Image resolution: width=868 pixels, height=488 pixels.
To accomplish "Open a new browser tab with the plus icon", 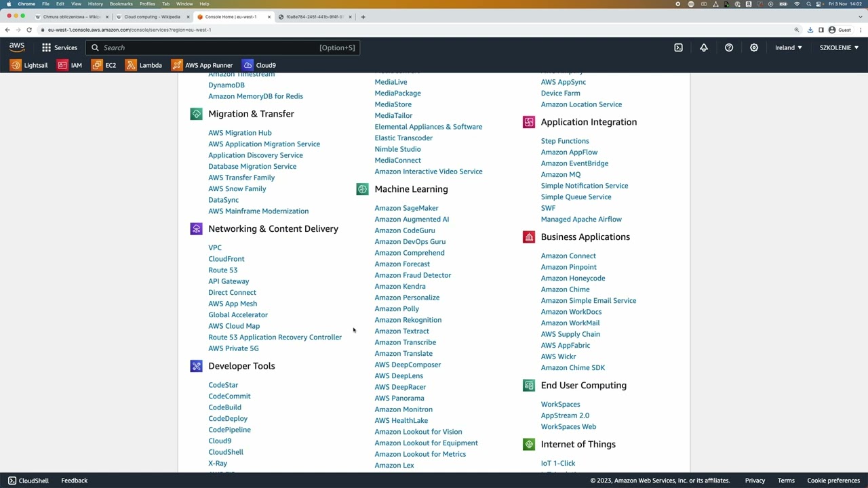I will [x=363, y=17].
